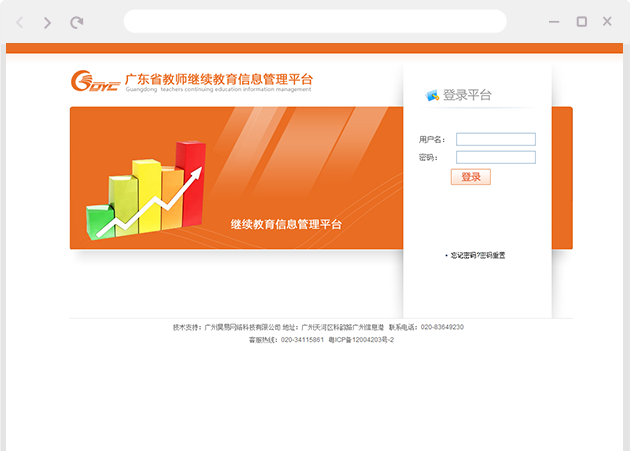
Task: Focus the 密码 password input field
Action: 495,157
